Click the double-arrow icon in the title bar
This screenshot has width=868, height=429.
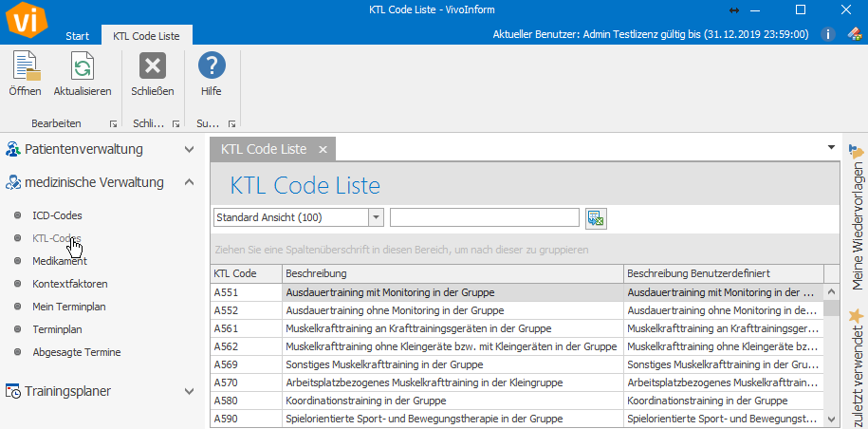(x=734, y=9)
